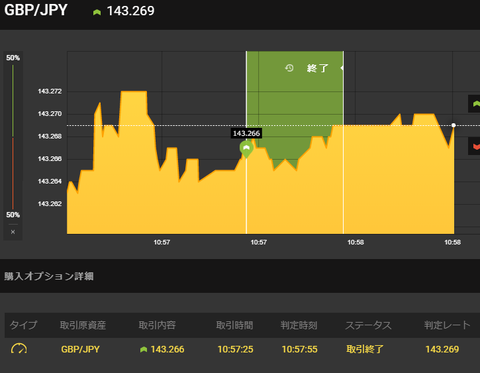480x373 pixels.
Task: Click the green up arrow beside 143.269 header
Action: 97,12
